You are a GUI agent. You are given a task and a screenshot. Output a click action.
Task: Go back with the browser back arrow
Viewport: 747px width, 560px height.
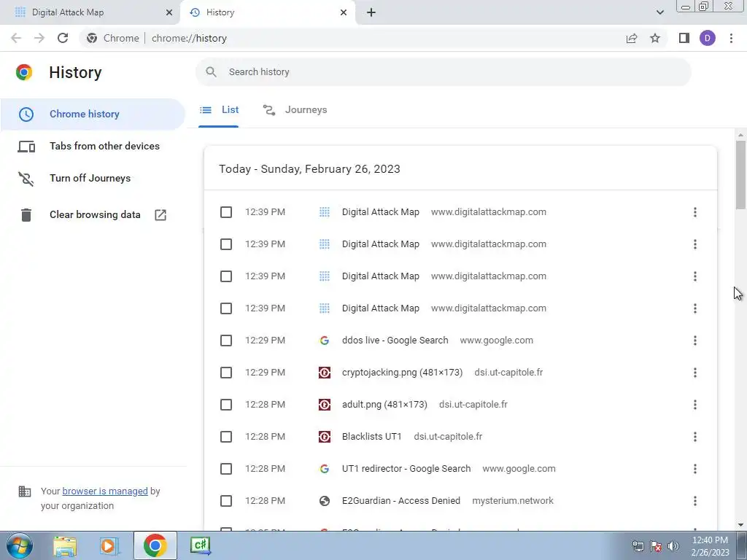pyautogui.click(x=16, y=38)
